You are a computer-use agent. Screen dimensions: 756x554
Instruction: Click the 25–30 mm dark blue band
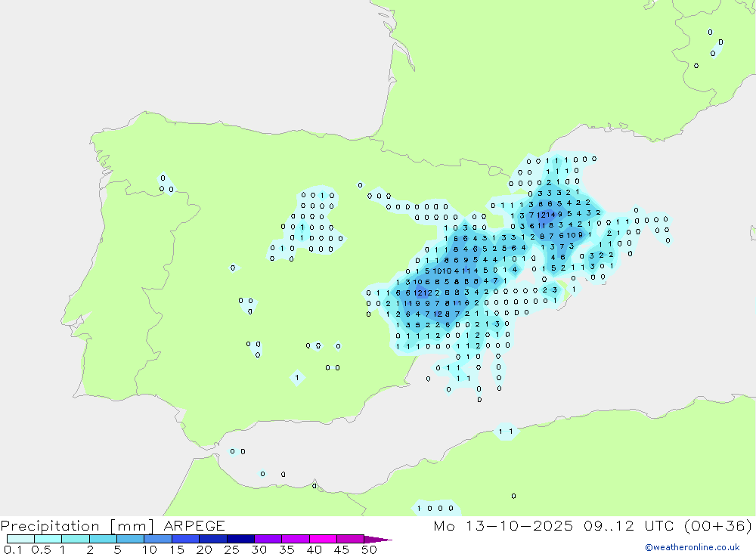[x=240, y=539]
